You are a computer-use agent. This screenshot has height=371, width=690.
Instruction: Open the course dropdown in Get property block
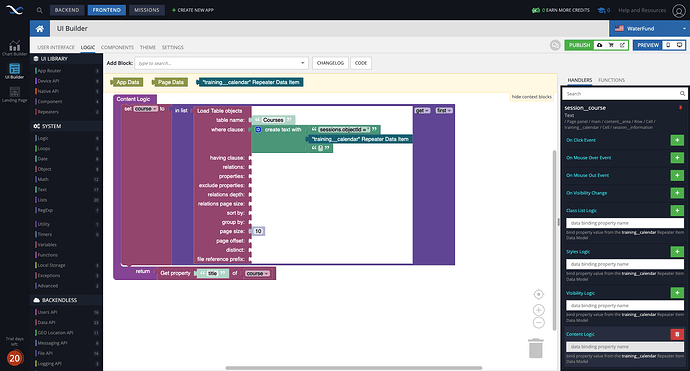(x=257, y=273)
